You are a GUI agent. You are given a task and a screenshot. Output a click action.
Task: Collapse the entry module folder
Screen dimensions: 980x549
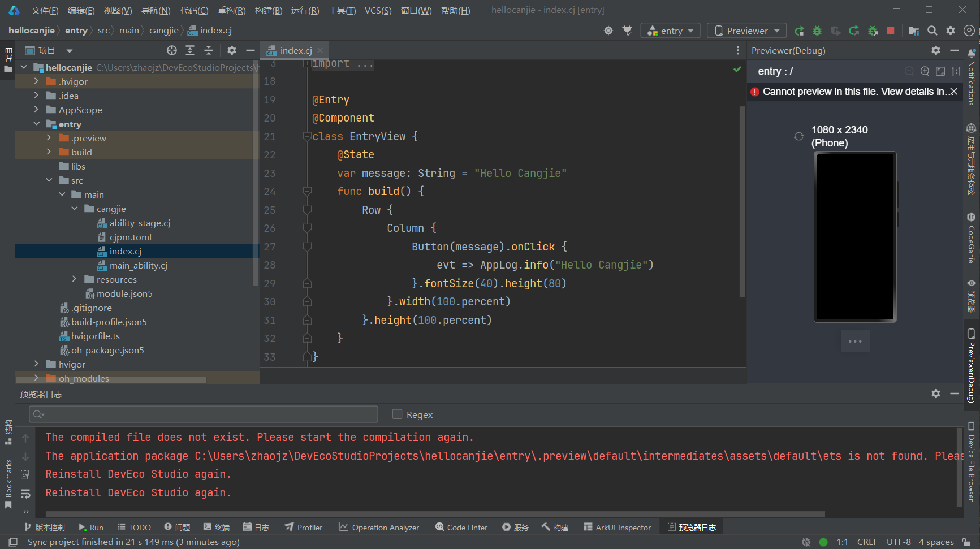point(36,124)
